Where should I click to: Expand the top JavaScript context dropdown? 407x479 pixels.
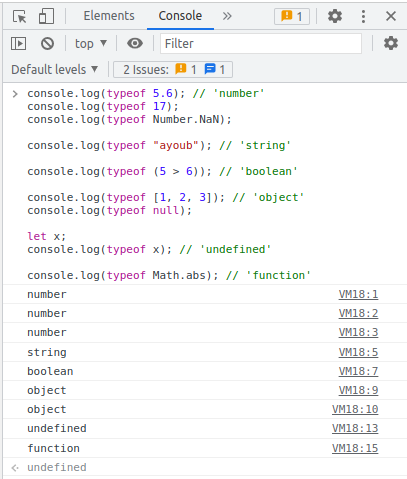coord(91,44)
